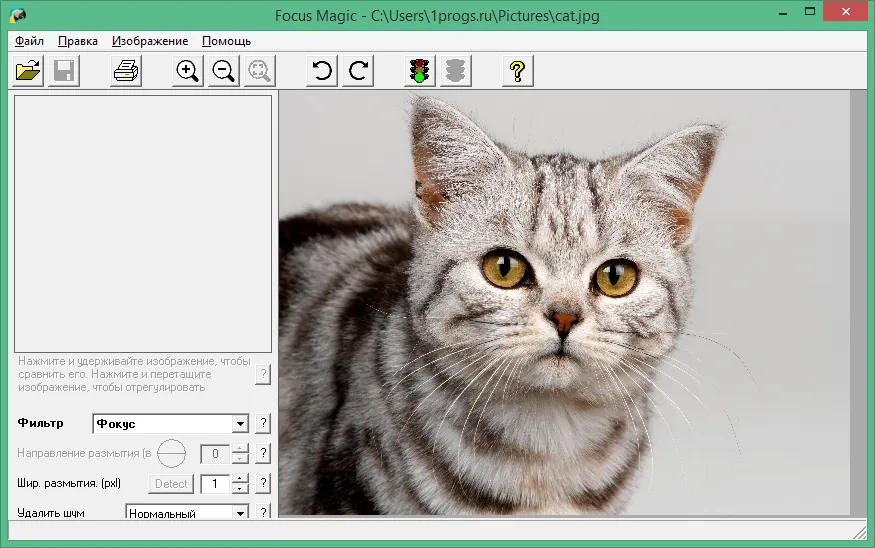Screen dimensions: 875x548
Task: Click the redo arrow icon
Action: point(358,71)
